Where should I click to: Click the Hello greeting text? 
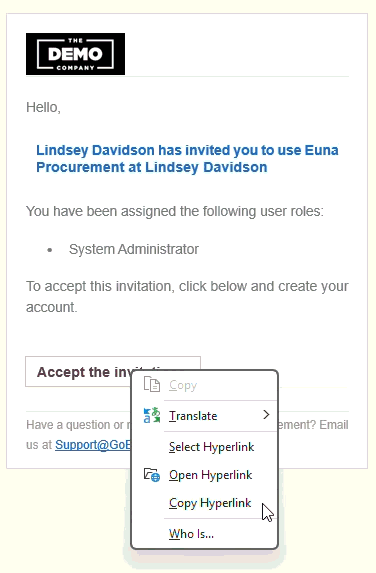pos(43,107)
